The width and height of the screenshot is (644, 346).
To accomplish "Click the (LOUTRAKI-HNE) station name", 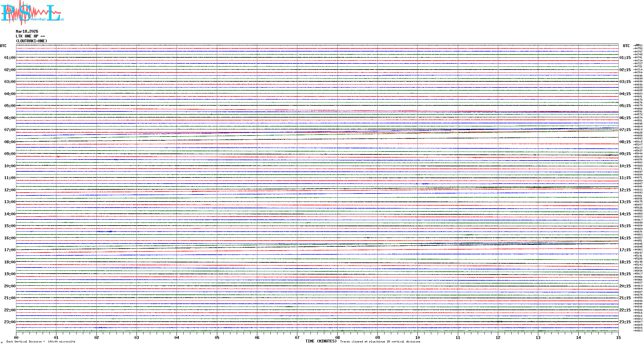I will pyautogui.click(x=31, y=41).
